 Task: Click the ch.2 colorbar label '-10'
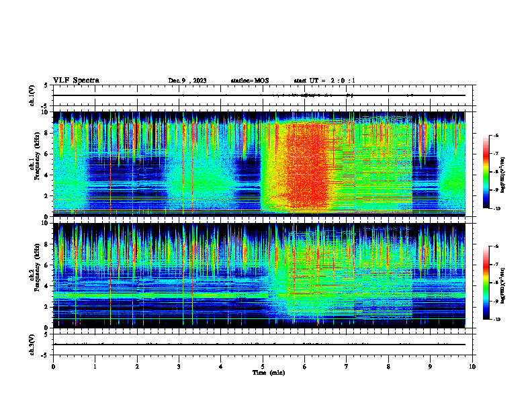pos(496,320)
